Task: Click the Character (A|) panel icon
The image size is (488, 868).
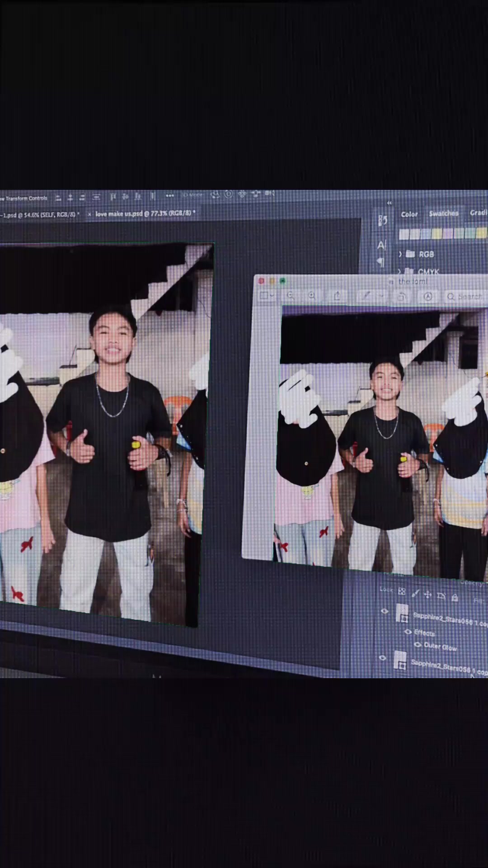Action: 381,245
